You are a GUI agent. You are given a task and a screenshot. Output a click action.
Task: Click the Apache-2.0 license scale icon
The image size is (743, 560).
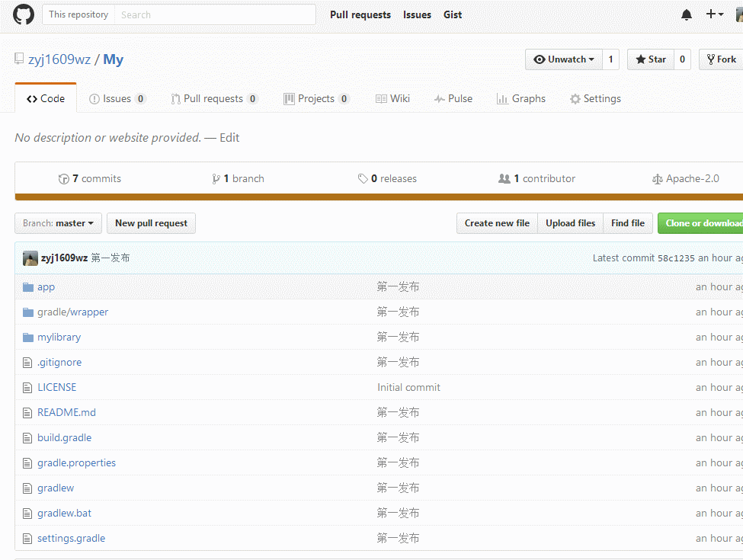point(658,179)
